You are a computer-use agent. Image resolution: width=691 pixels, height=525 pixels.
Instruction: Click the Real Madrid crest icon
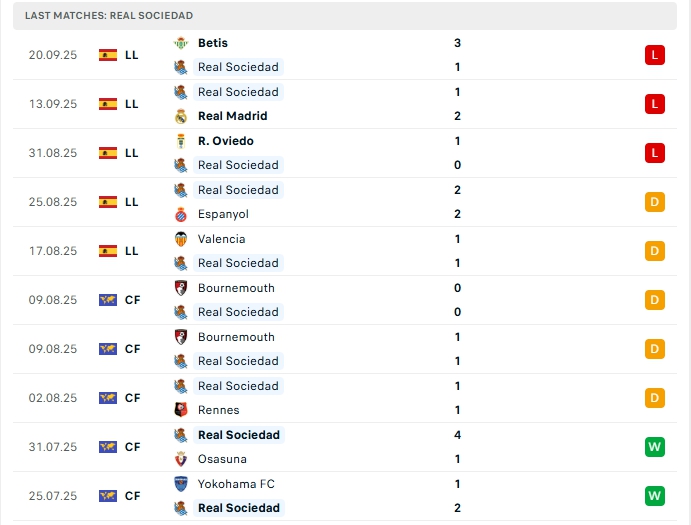pyautogui.click(x=180, y=116)
